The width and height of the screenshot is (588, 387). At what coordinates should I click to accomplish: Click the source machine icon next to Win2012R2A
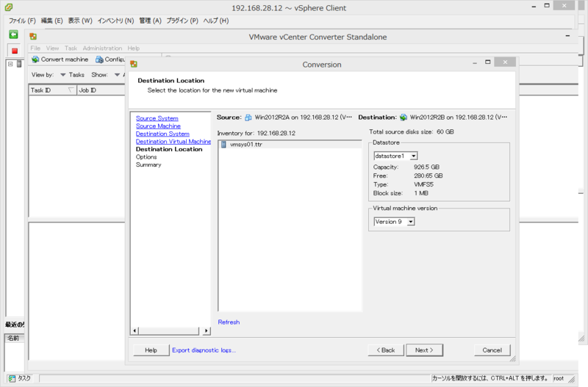[248, 117]
